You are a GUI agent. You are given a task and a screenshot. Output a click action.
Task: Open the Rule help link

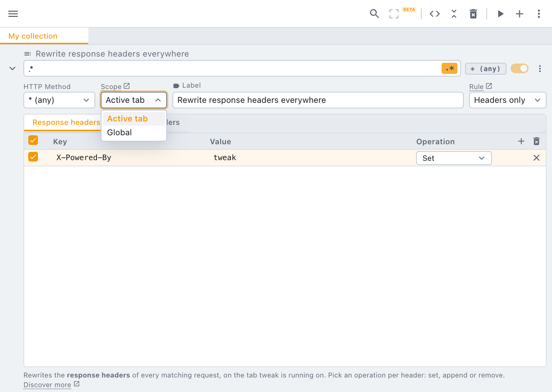(481, 86)
